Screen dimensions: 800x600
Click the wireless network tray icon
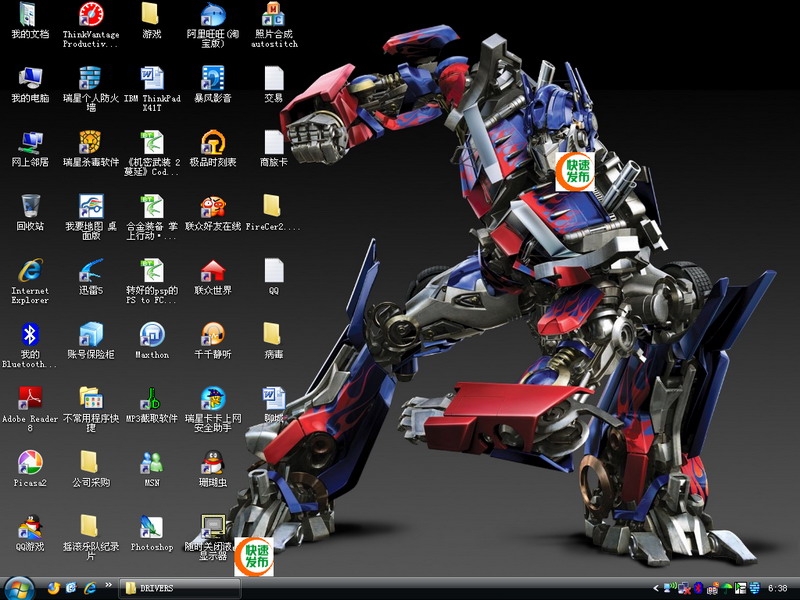tap(669, 588)
